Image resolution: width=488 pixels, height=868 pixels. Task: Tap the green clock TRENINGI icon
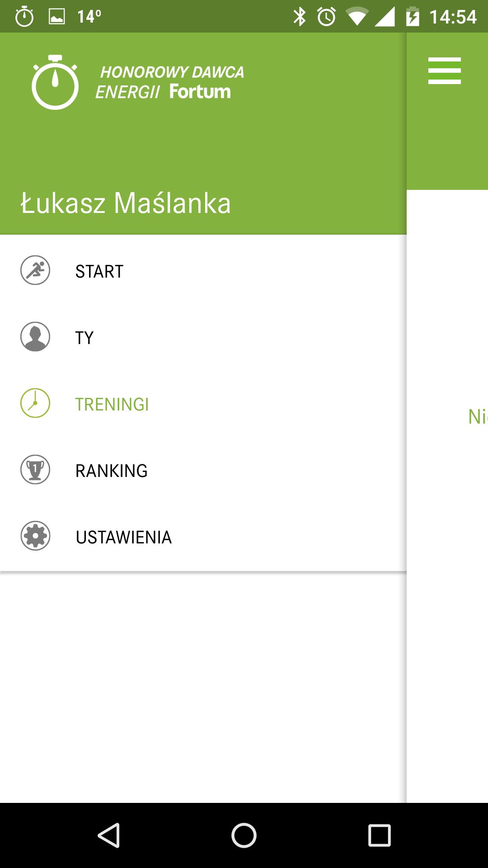[35, 403]
